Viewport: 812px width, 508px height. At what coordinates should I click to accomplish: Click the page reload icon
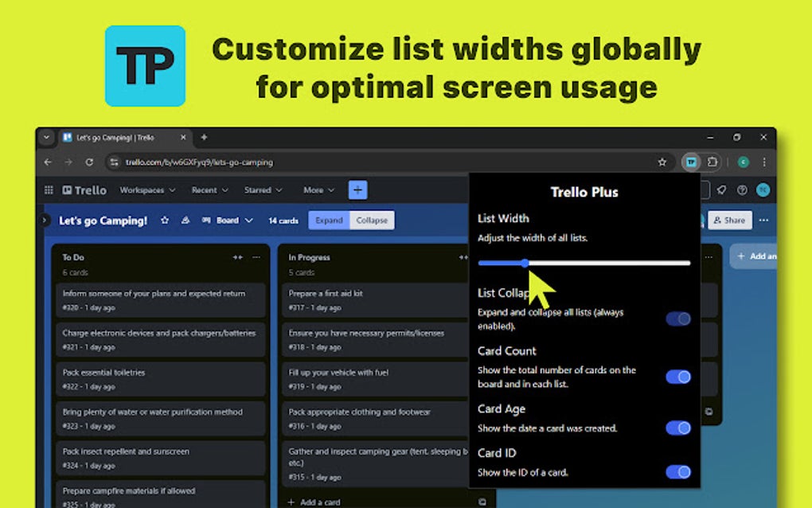89,162
